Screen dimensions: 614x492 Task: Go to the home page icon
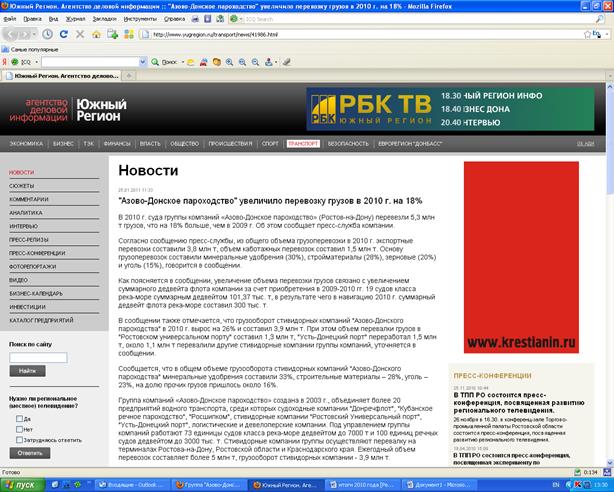96,34
